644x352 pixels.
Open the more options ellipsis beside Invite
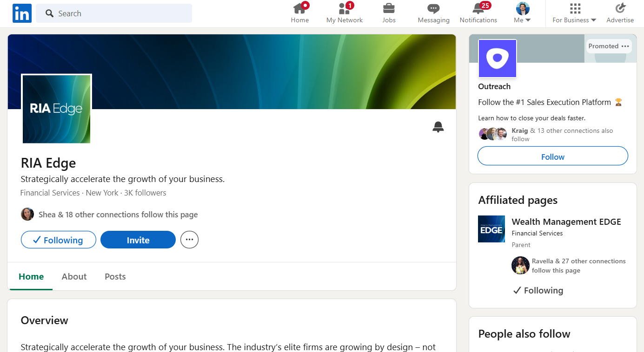[189, 240]
